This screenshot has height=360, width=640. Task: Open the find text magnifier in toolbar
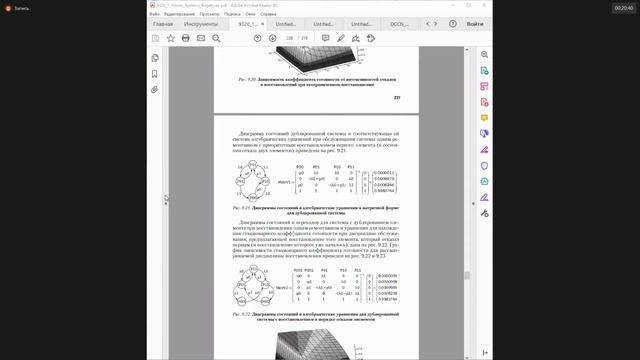pos(216,38)
